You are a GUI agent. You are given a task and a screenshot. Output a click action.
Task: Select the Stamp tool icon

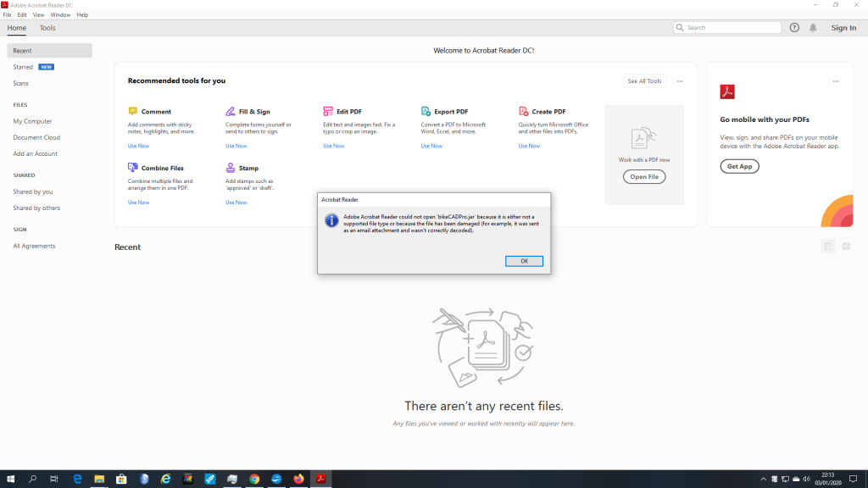[231, 168]
